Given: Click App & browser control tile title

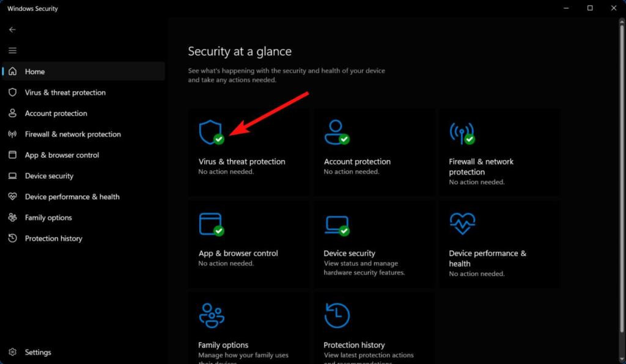Looking at the screenshot, I should click(238, 253).
